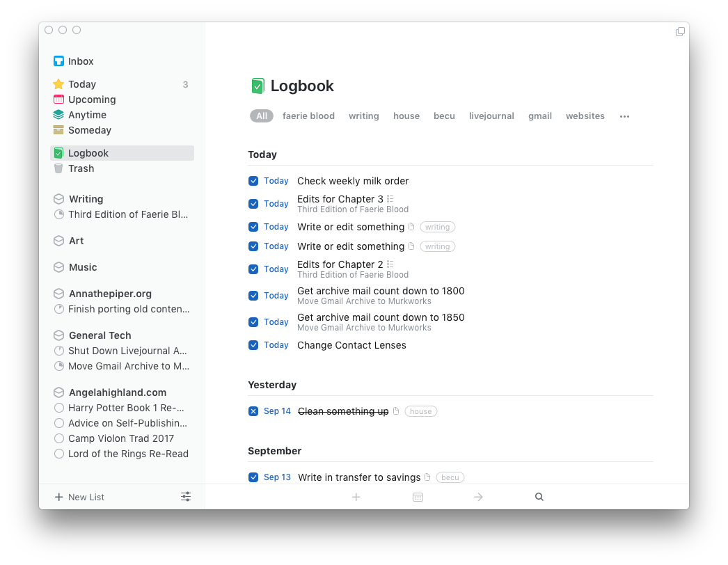Image resolution: width=728 pixels, height=565 pixels.
Task: Click the search magnifier icon in bottom toolbar
Action: pos(539,497)
